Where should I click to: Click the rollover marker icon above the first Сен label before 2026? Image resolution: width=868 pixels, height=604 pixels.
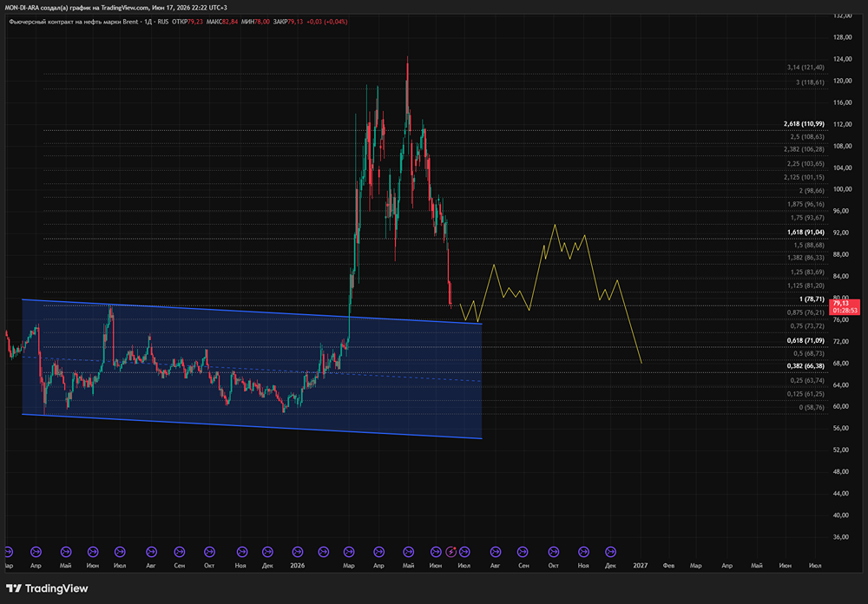point(180,551)
